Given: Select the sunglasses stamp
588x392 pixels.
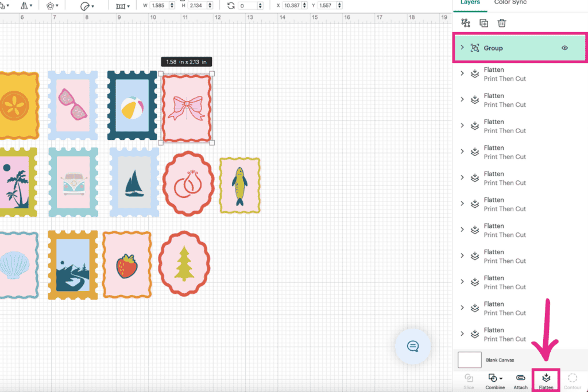Looking at the screenshot, I should [73, 105].
